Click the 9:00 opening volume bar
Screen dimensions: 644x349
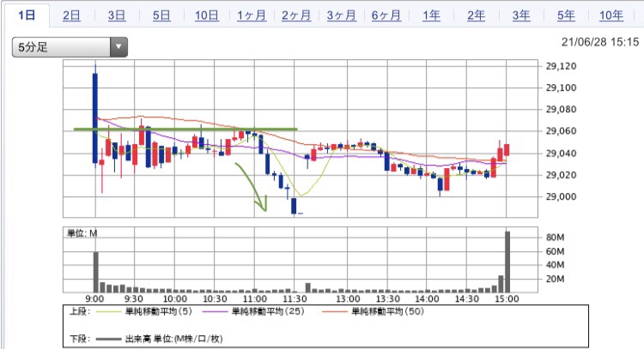[x=95, y=272]
